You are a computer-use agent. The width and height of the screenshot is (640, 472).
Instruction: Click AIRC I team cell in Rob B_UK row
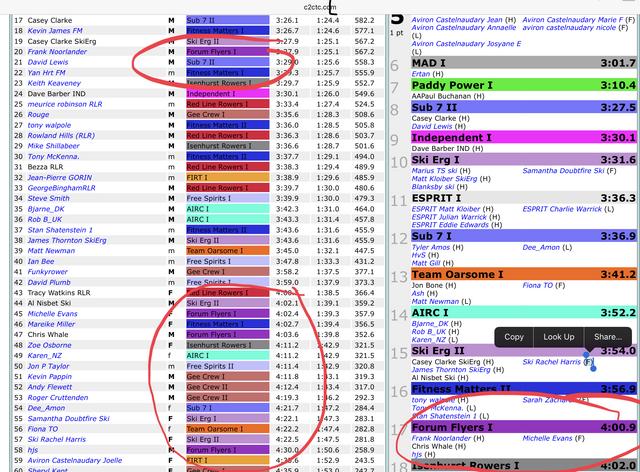(x=228, y=219)
